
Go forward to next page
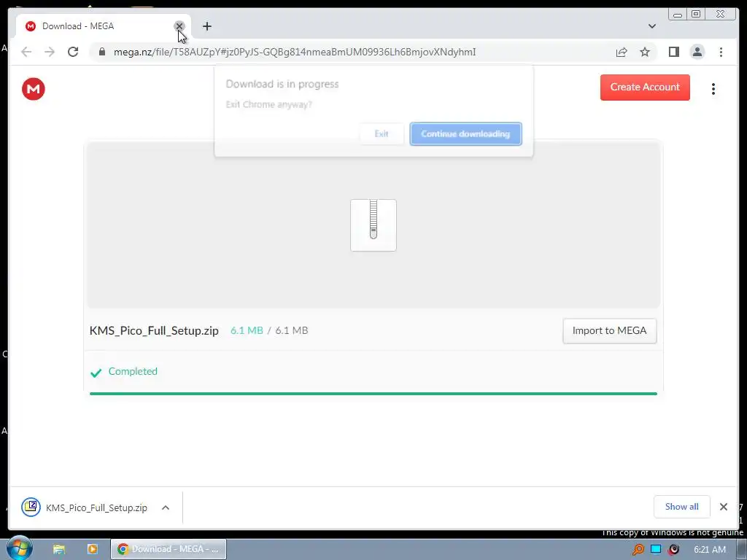(x=50, y=52)
